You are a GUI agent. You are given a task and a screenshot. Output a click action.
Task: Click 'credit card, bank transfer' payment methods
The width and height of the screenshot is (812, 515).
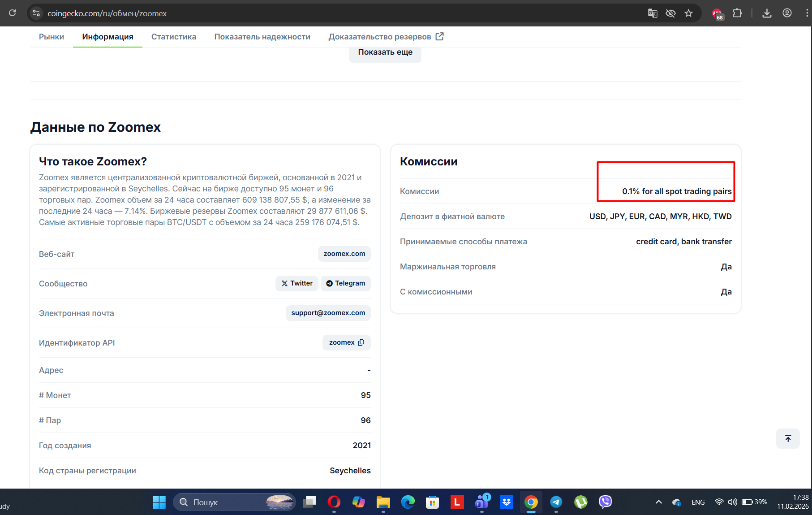pyautogui.click(x=684, y=242)
